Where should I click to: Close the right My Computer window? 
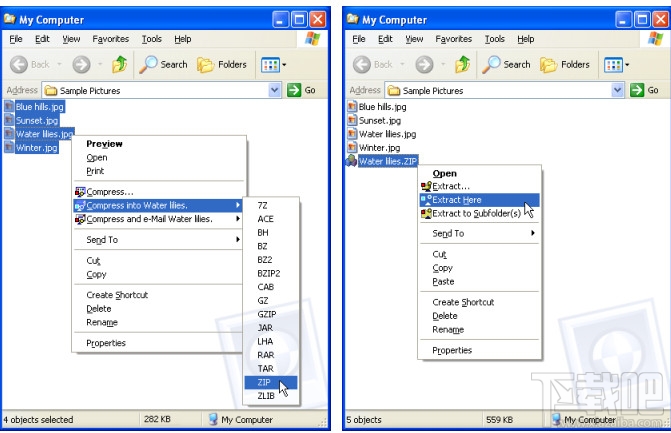click(x=661, y=19)
